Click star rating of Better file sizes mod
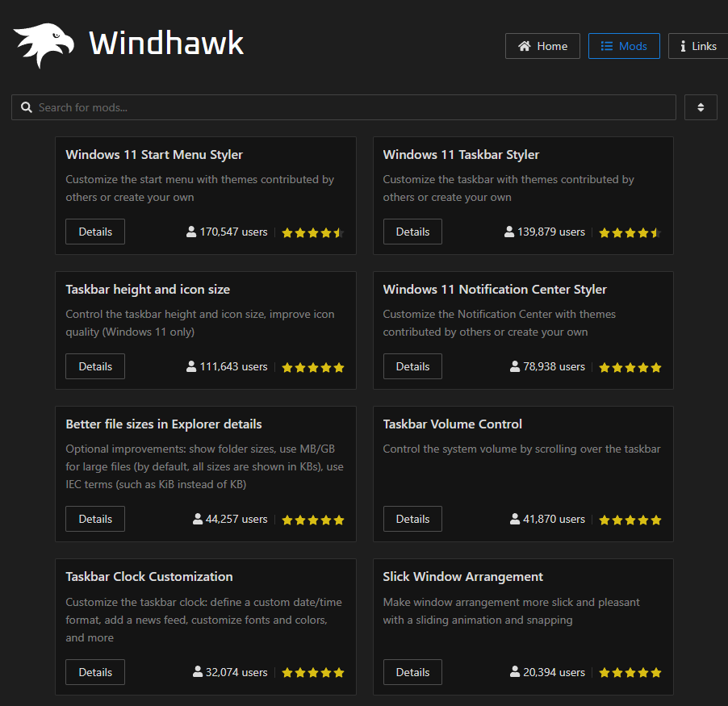 pos(313,520)
